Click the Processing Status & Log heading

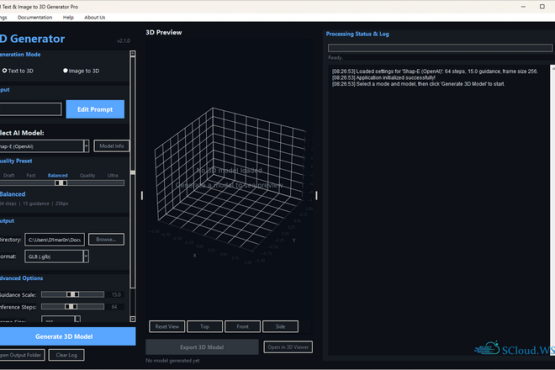[357, 34]
